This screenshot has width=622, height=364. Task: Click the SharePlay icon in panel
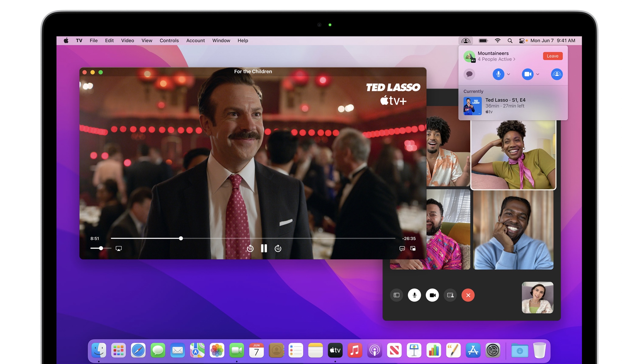pyautogui.click(x=556, y=74)
